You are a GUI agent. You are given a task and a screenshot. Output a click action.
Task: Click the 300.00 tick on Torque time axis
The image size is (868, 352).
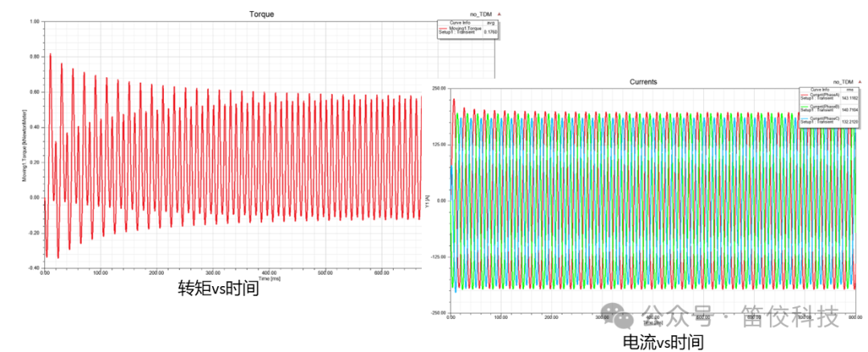[x=213, y=273]
